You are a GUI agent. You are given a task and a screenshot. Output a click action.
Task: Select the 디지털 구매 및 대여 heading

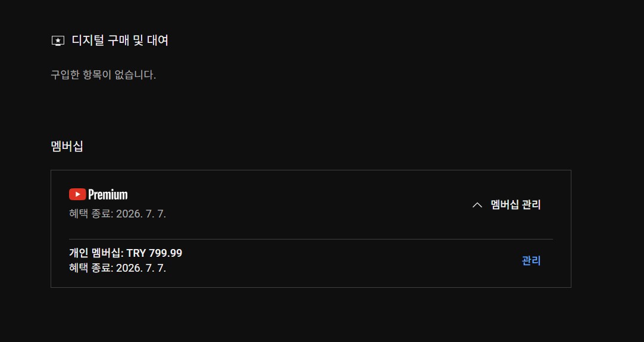pyautogui.click(x=120, y=41)
